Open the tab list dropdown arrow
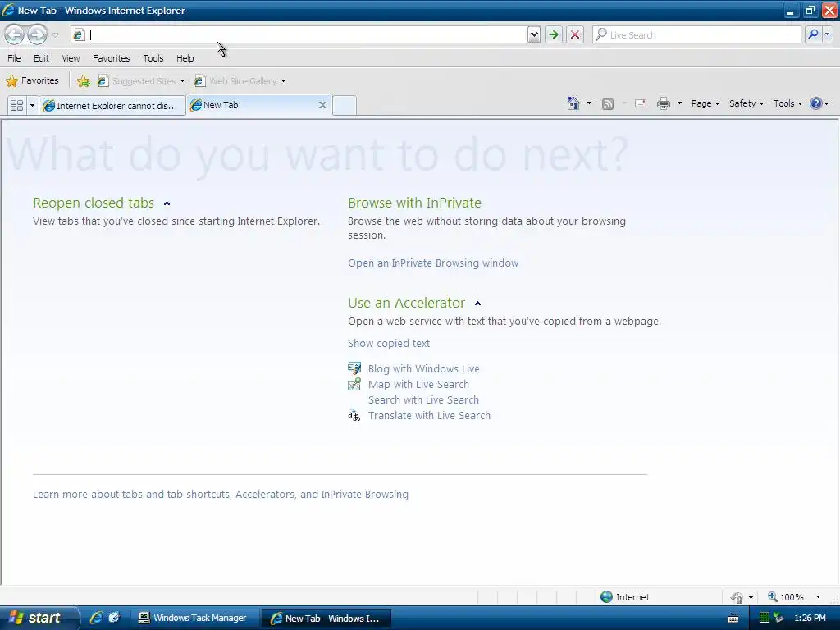Screen dimensions: 840x630 tap(32, 105)
